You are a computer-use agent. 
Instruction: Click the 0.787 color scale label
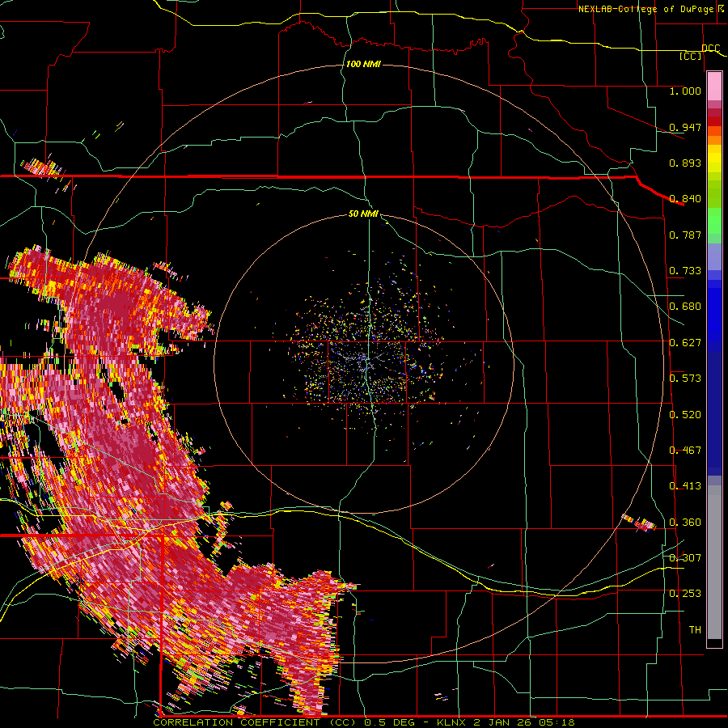685,235
